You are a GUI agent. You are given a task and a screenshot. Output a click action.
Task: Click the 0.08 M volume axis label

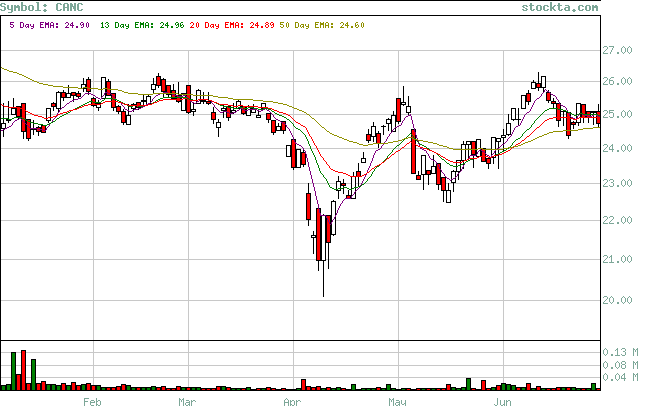pyautogui.click(x=620, y=365)
